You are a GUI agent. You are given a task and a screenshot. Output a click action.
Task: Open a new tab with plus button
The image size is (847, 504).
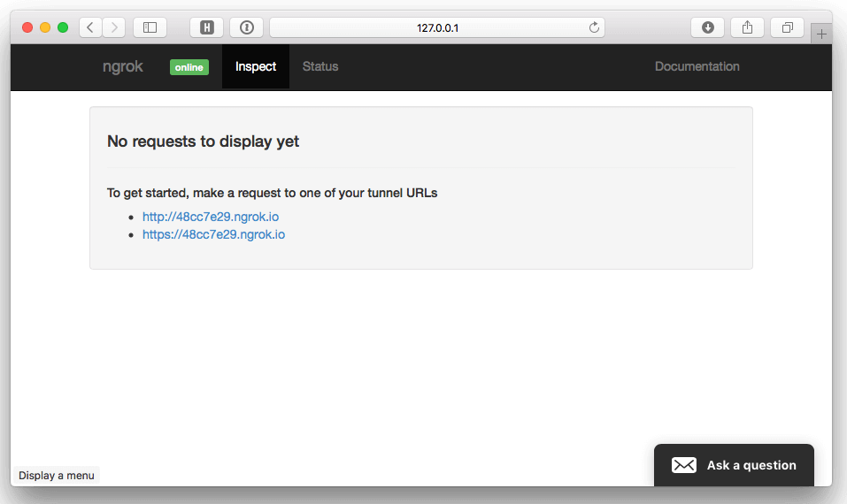pyautogui.click(x=821, y=34)
